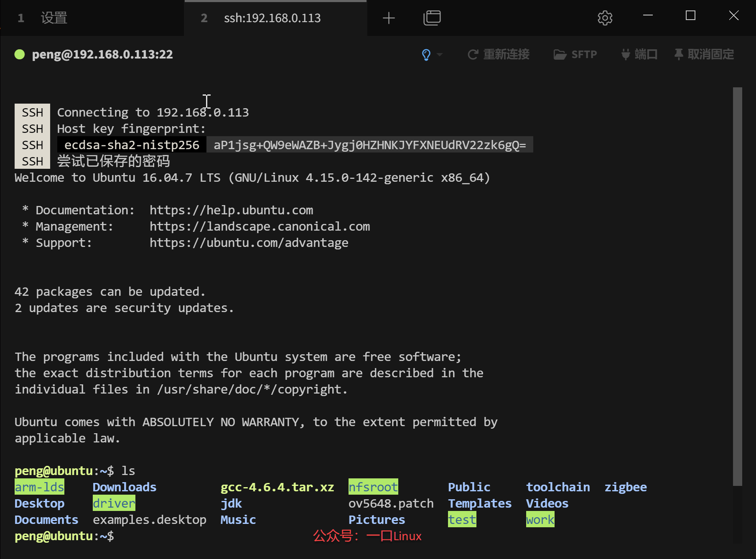Image resolution: width=756 pixels, height=559 pixels.
Task: Click the 42 packages can be updated line
Action: point(110,292)
